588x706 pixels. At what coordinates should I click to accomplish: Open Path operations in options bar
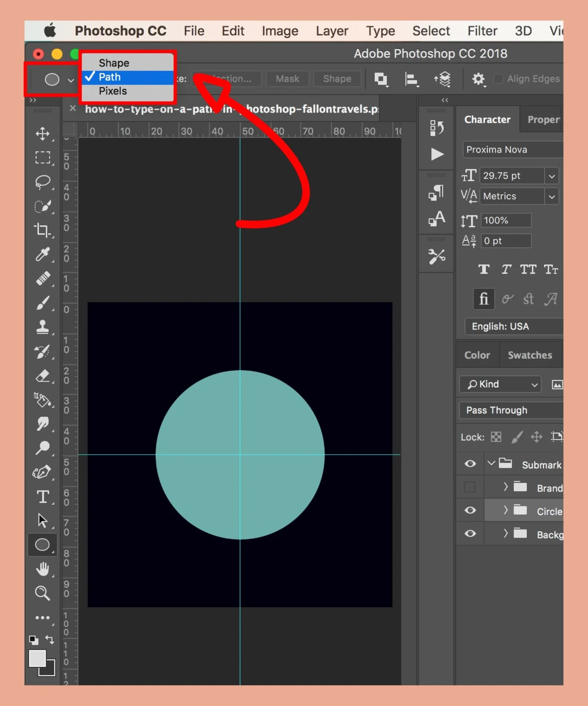tap(381, 79)
